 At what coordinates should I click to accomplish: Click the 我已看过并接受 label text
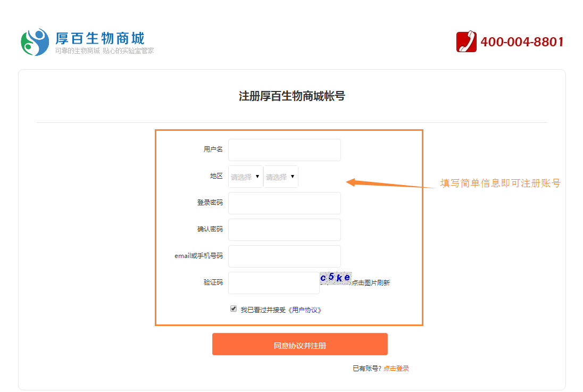(263, 310)
